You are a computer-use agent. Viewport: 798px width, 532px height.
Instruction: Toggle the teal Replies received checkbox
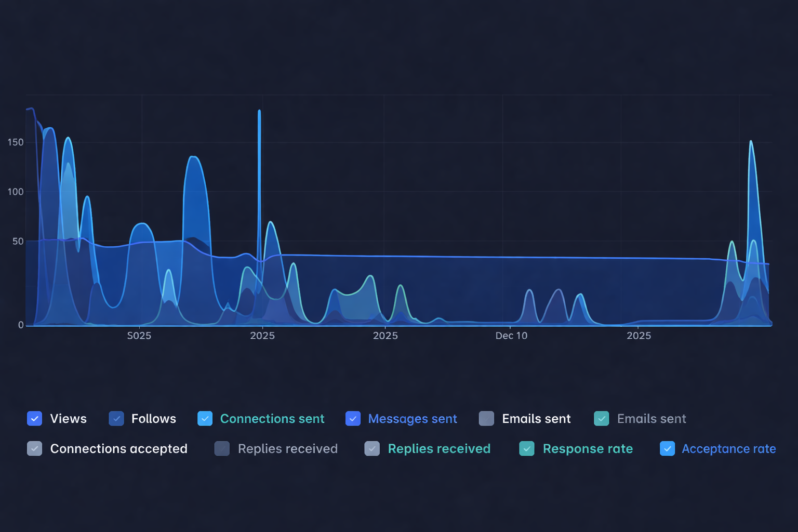click(372, 449)
